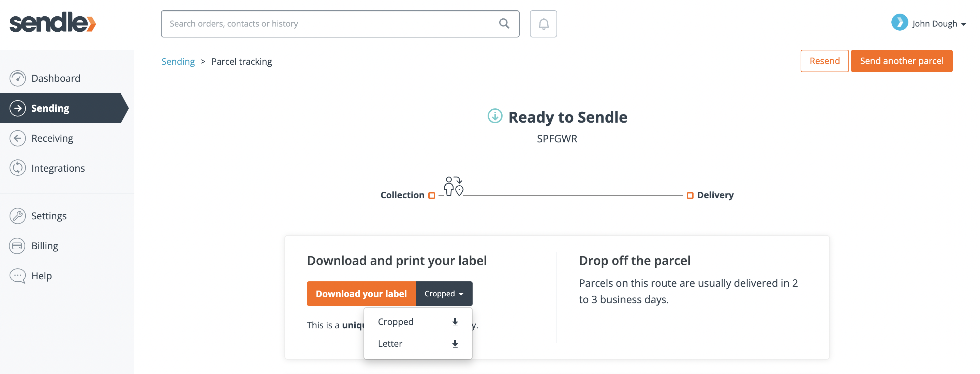The width and height of the screenshot is (980, 374).
Task: Click the download arrow beside Letter option
Action: tap(455, 344)
